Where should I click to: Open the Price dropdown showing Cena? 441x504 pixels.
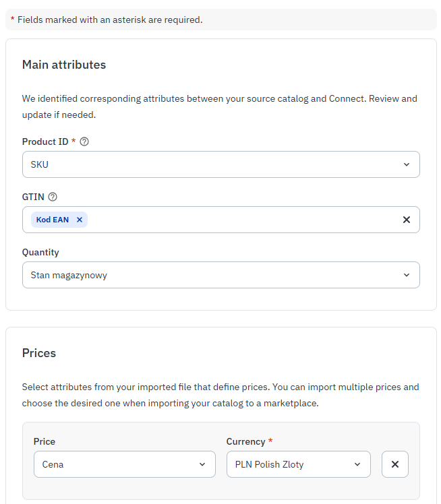[x=115, y=464]
